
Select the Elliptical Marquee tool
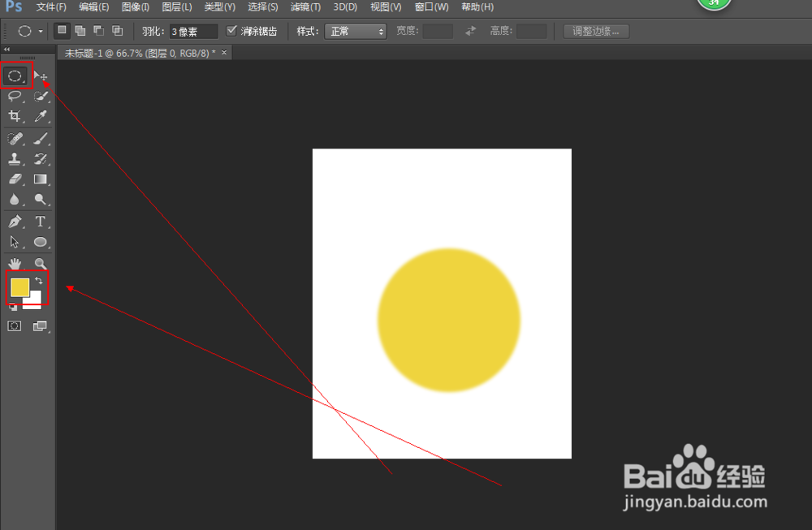coord(15,76)
